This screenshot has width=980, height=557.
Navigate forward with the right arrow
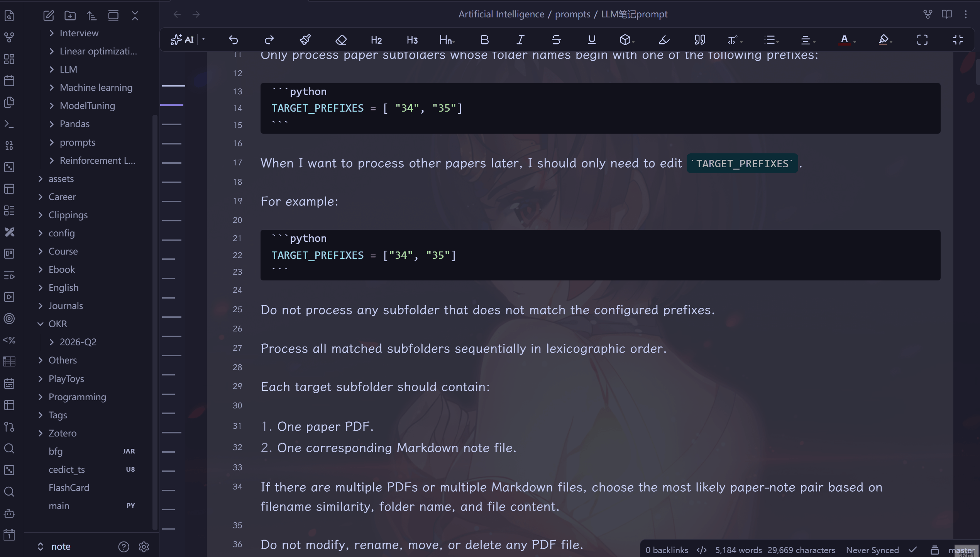click(x=196, y=14)
